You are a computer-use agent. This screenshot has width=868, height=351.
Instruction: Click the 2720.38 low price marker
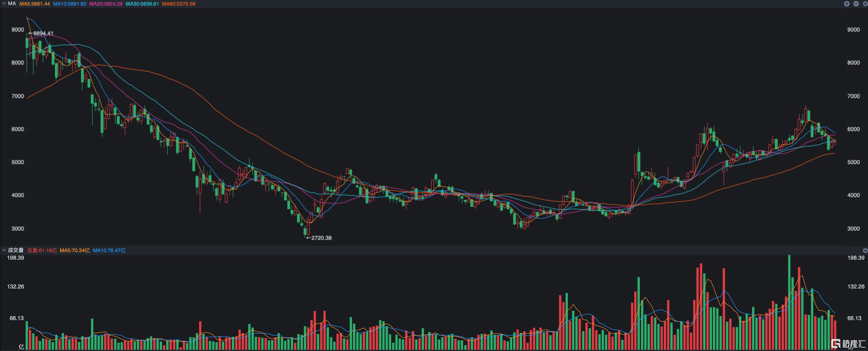coord(319,238)
